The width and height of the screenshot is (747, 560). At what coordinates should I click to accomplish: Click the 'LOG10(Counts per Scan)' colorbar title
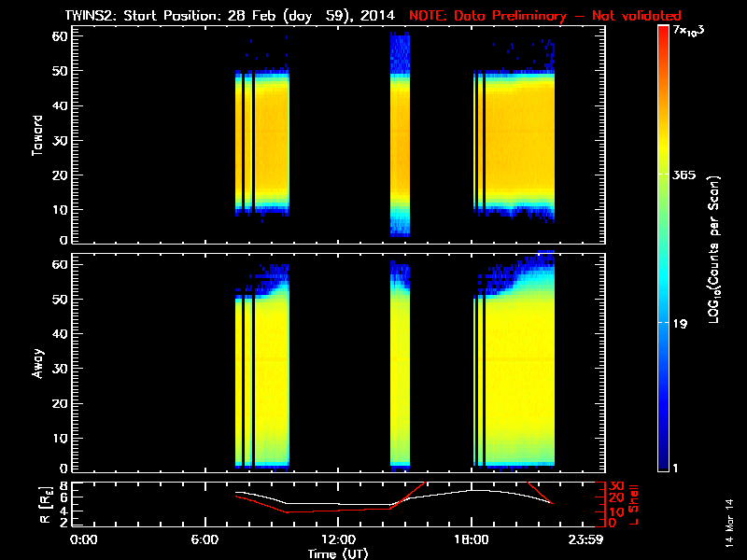(714, 250)
